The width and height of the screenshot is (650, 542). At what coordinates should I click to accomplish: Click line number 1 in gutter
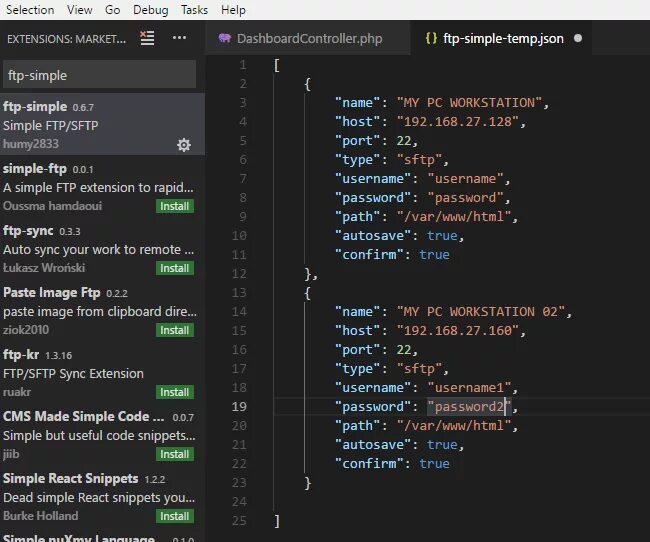pos(243,65)
